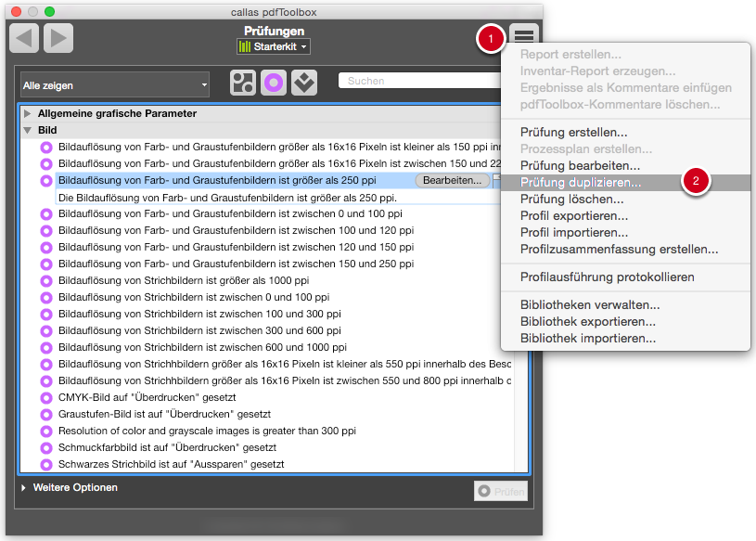Select 'Bildauflösung von Farb- und Graustufenbildern ist zwischen 150 und 250 ppi'
Screen dimensions: 756x541
(x=236, y=264)
